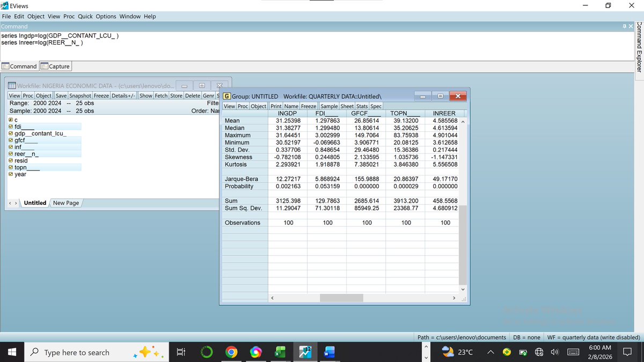The height and width of the screenshot is (362, 644).
Task: Click the volume speaker tray icon
Action: [555, 352]
